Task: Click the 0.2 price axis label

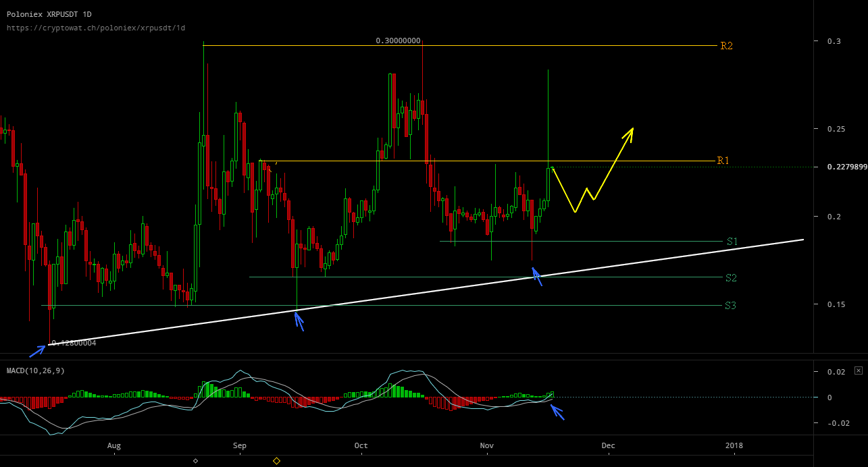Action: (834, 216)
